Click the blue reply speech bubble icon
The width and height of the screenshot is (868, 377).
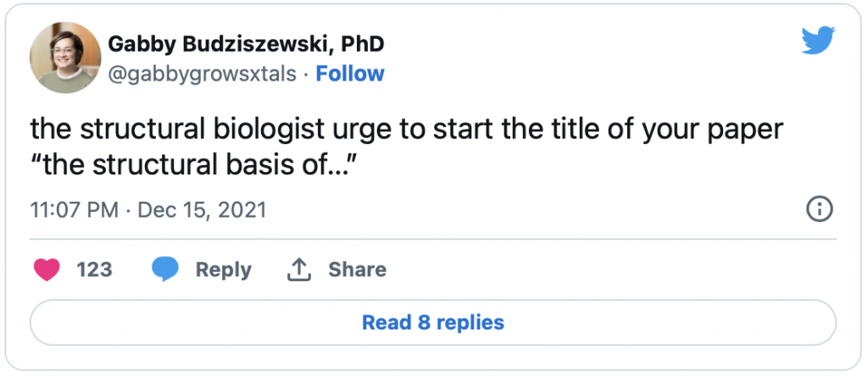[165, 269]
